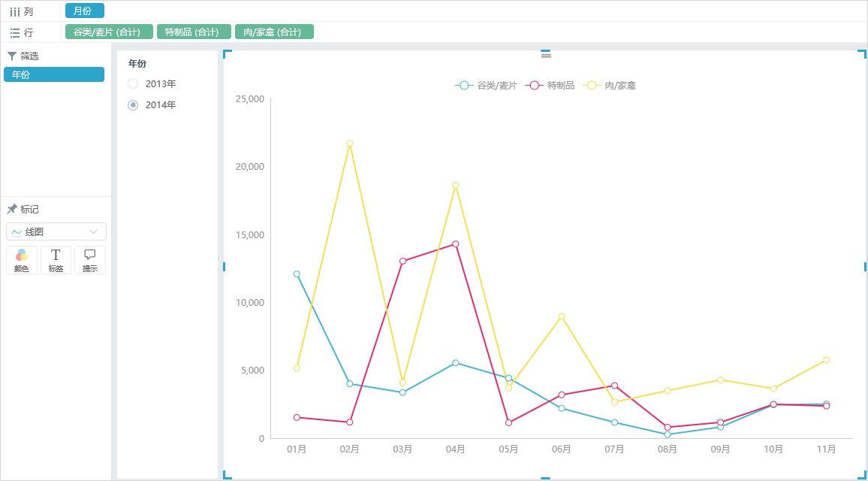Select the 2014年 radio button

pyautogui.click(x=133, y=104)
